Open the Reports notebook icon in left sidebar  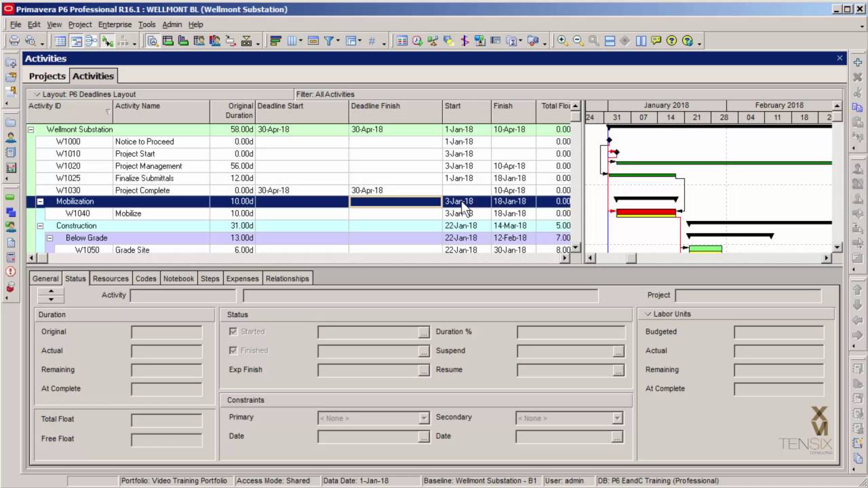click(11, 152)
